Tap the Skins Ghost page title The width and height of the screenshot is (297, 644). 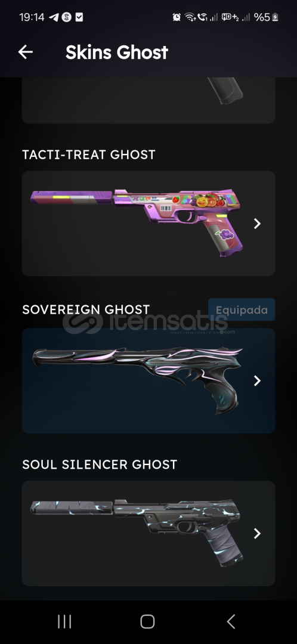coord(117,52)
